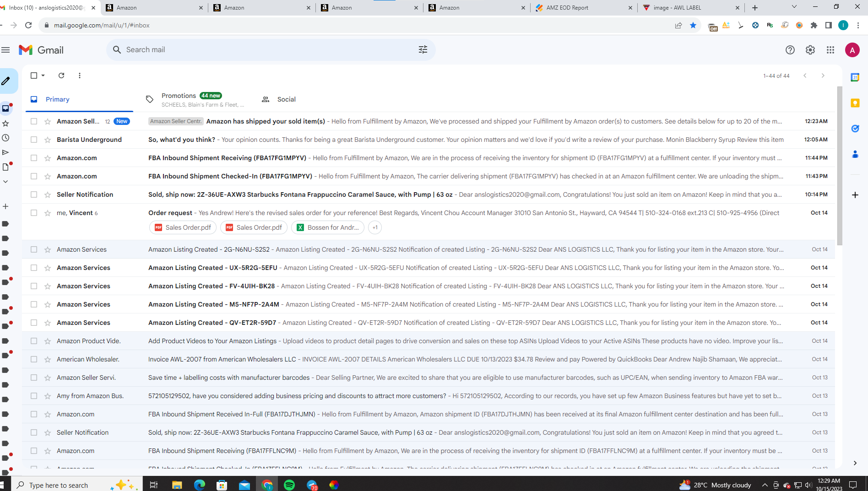Switch to the image - AWL LABEL browser tab
868x491 pixels.
690,8
